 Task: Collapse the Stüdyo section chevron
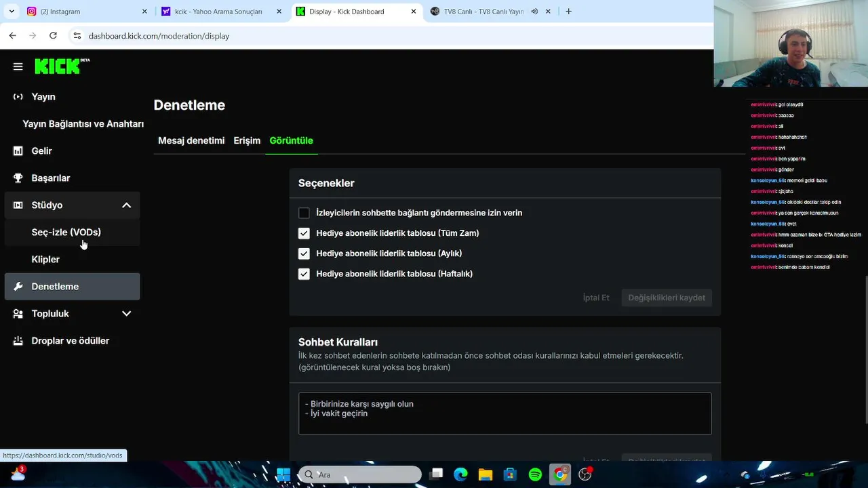tap(126, 205)
